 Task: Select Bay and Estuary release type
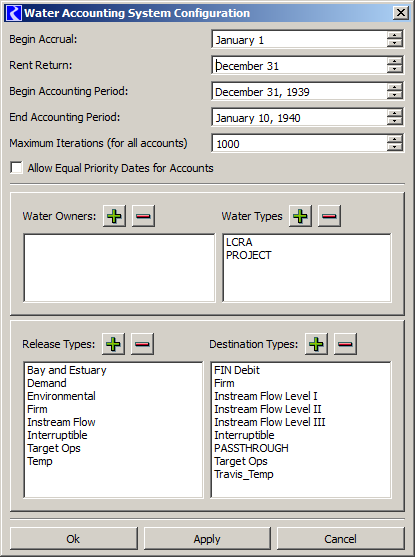point(67,370)
